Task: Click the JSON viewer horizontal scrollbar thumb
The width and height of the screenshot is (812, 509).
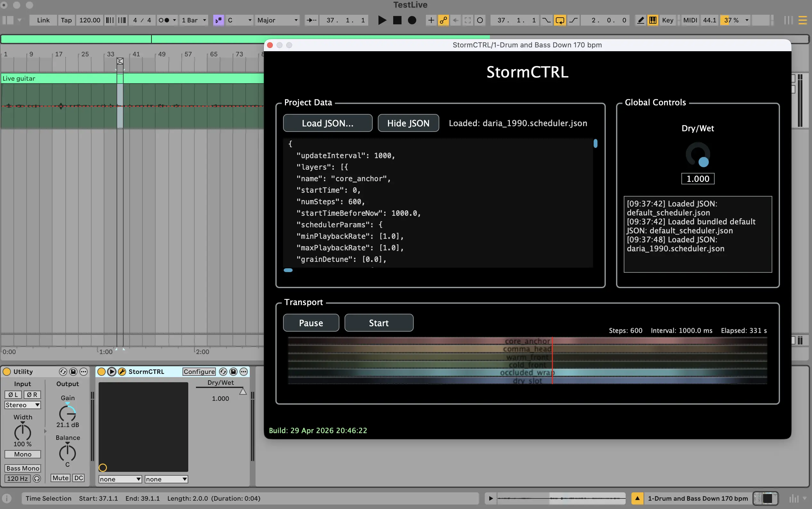Action: [288, 270]
